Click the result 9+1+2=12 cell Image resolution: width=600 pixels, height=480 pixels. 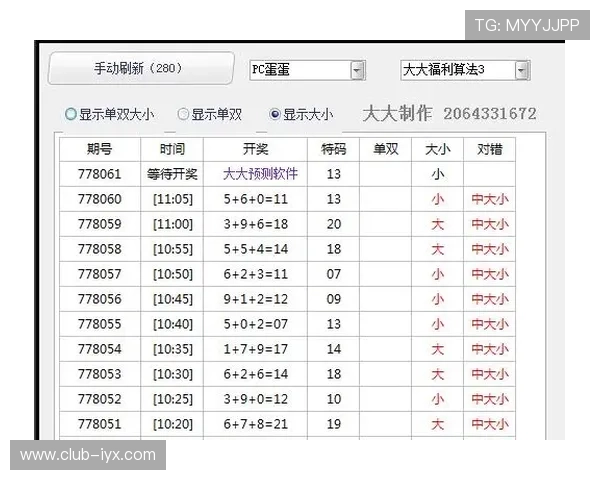[x=255, y=299]
